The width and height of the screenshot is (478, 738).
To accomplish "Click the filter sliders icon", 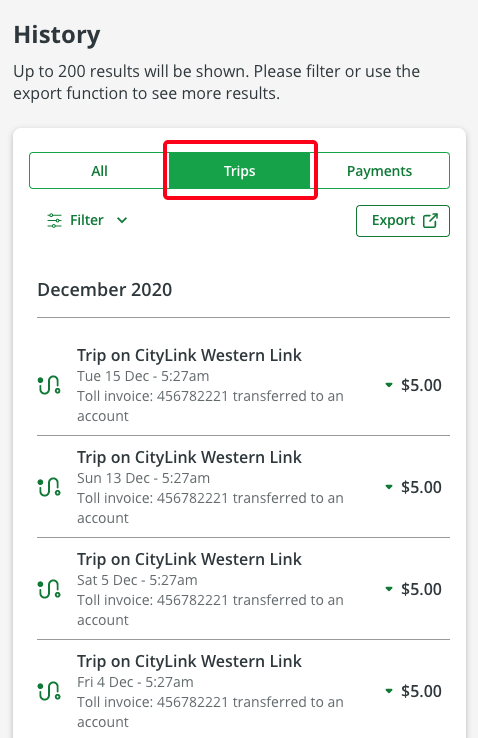I will 55,220.
